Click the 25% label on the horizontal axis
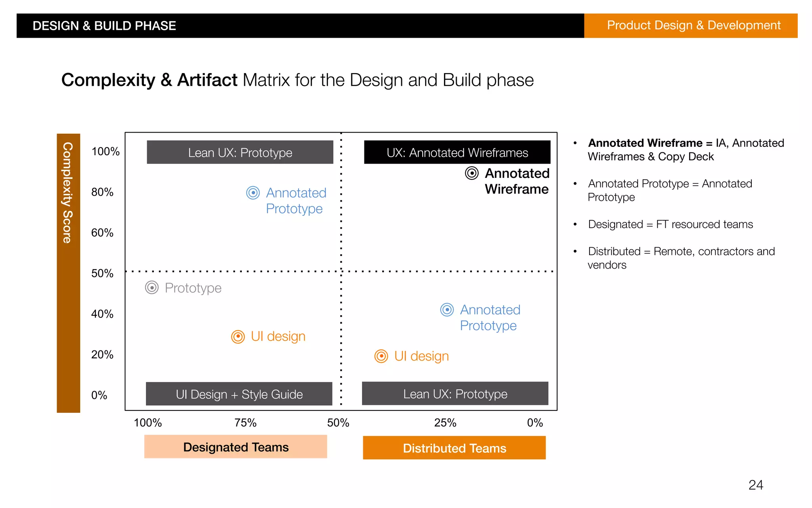Viewport: 812px width, 508px height. click(445, 423)
